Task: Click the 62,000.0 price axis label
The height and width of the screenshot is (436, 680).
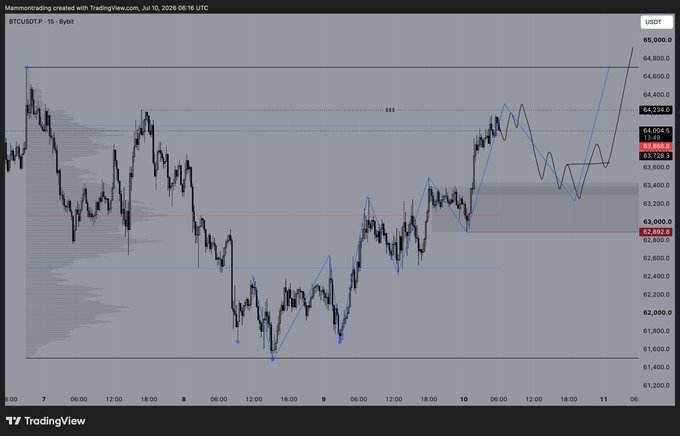Action: coord(657,313)
